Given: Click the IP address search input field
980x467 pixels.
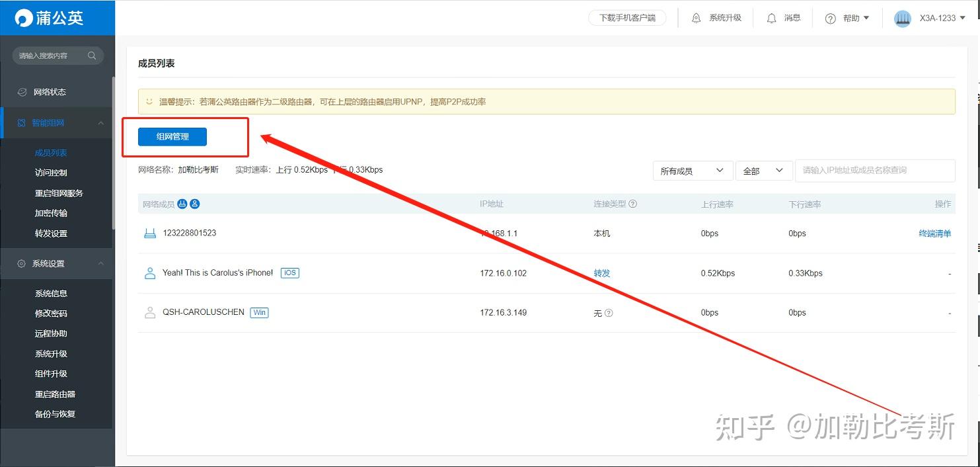Looking at the screenshot, I should point(875,171).
